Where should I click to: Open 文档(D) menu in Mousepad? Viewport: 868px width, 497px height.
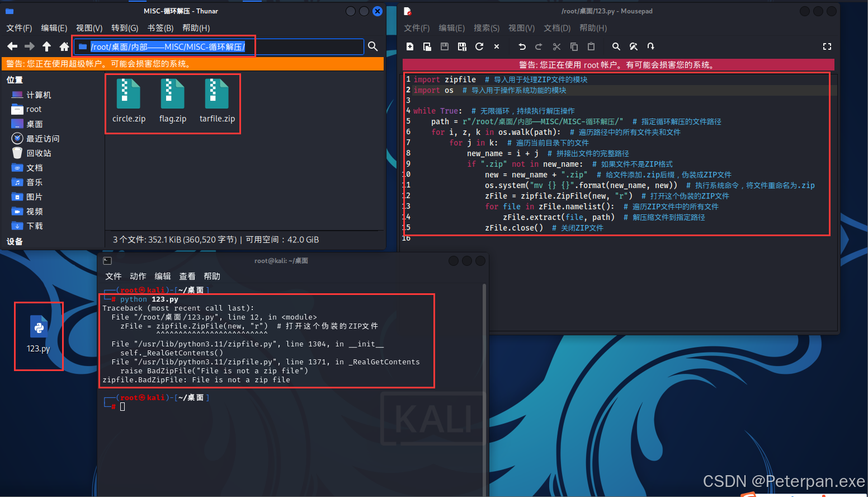(557, 28)
